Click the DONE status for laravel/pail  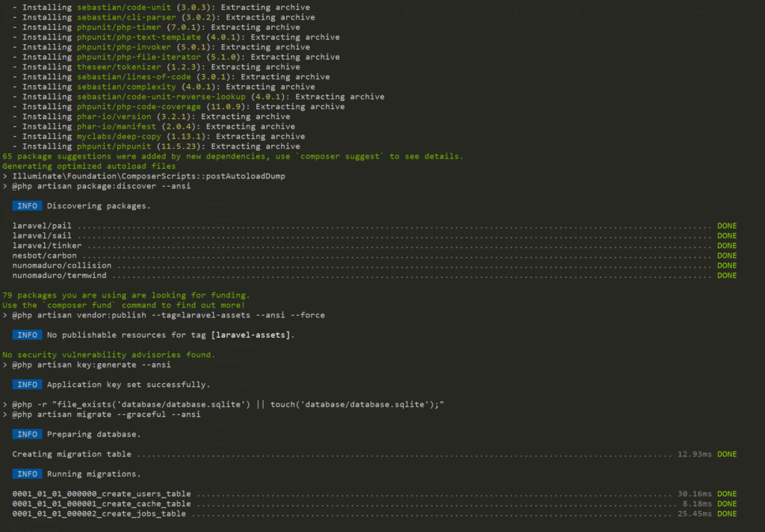point(726,226)
